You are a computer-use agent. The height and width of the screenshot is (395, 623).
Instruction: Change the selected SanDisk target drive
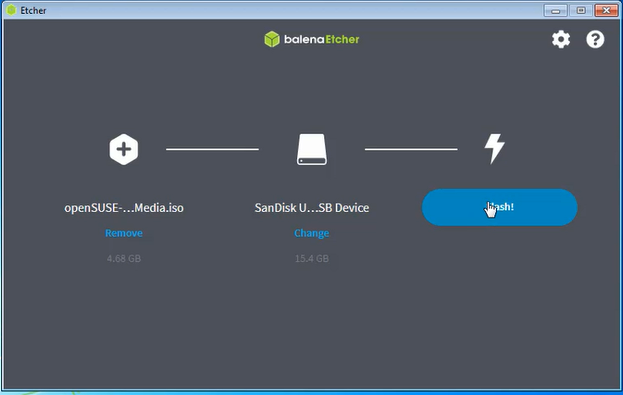pos(312,233)
